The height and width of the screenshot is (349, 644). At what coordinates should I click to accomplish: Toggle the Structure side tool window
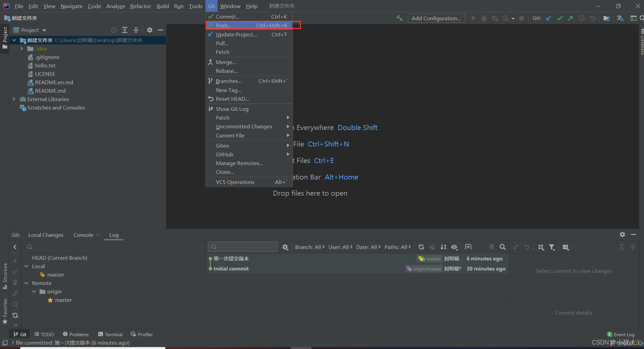pos(5,276)
